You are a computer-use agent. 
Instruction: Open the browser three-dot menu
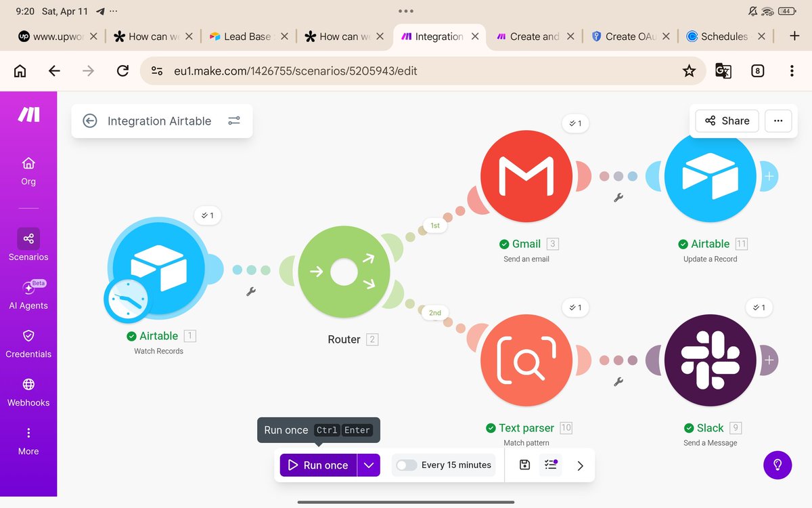(792, 70)
